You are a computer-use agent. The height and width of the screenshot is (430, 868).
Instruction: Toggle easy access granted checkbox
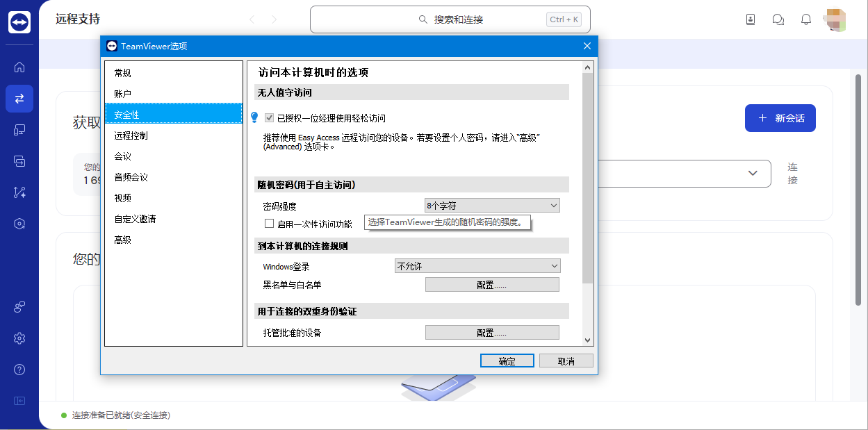(x=270, y=118)
